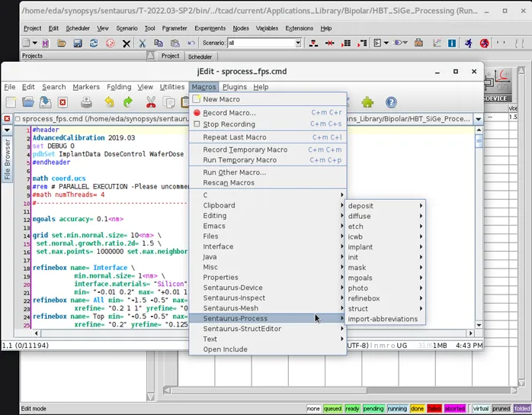The image size is (532, 415).
Task: Click Workbench copy icon
Action: (159, 43)
